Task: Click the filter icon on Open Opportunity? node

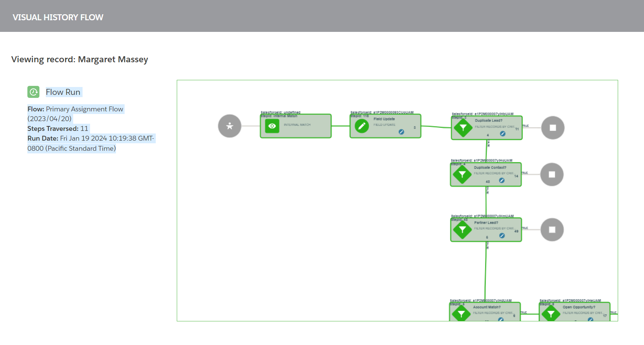Action: pos(551,314)
